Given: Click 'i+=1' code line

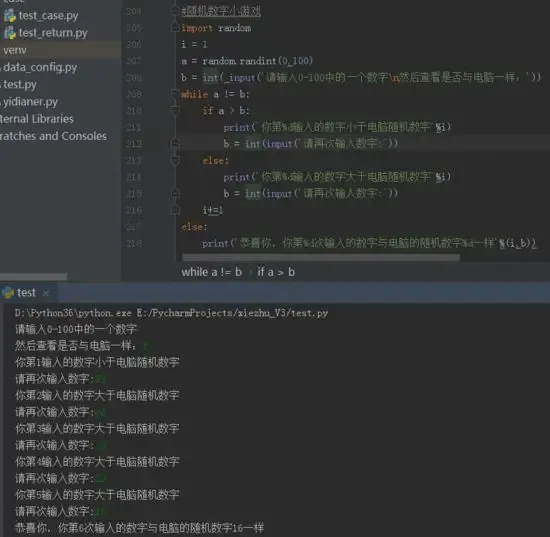Looking at the screenshot, I should pos(213,210).
